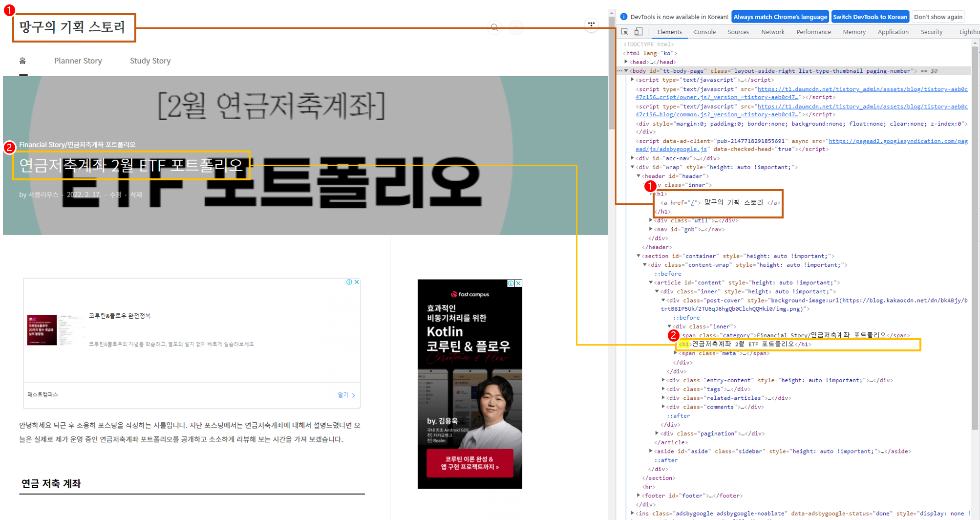
Task: Expand the span class meta node
Action: pyautogui.click(x=676, y=353)
